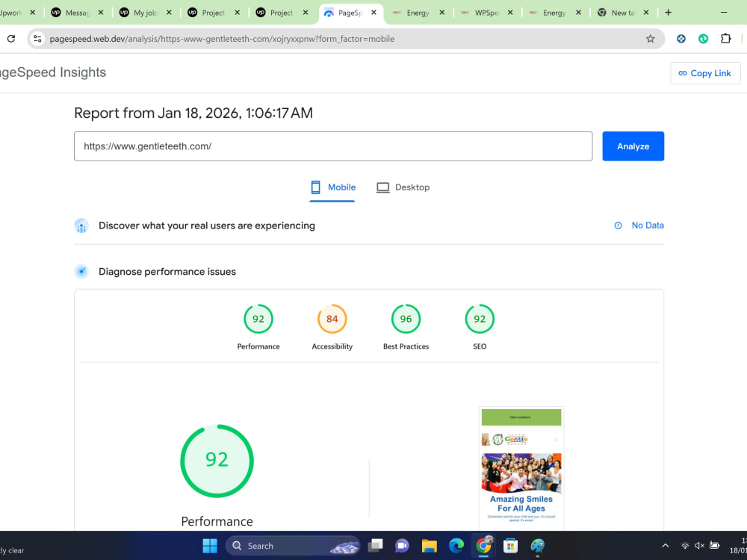Screen dimensions: 747x560
Task: Switch to the second Energy tab
Action: pyautogui.click(x=548, y=13)
